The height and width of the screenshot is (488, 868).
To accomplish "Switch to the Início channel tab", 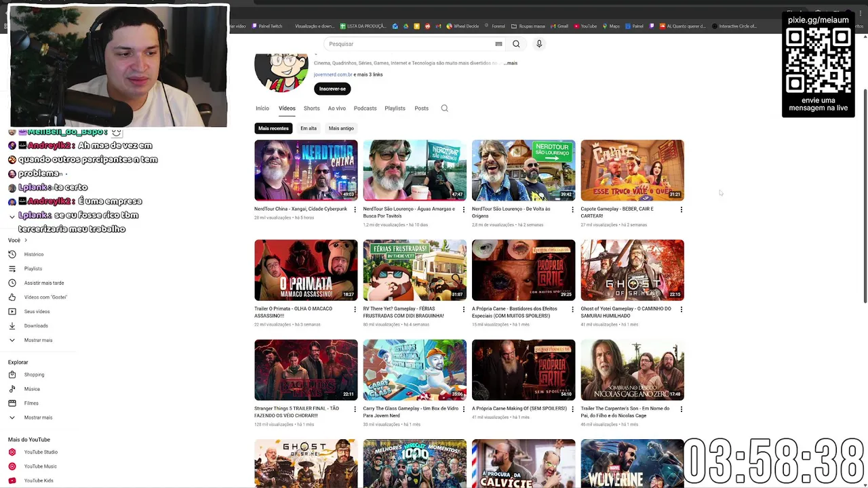I will [x=262, y=108].
